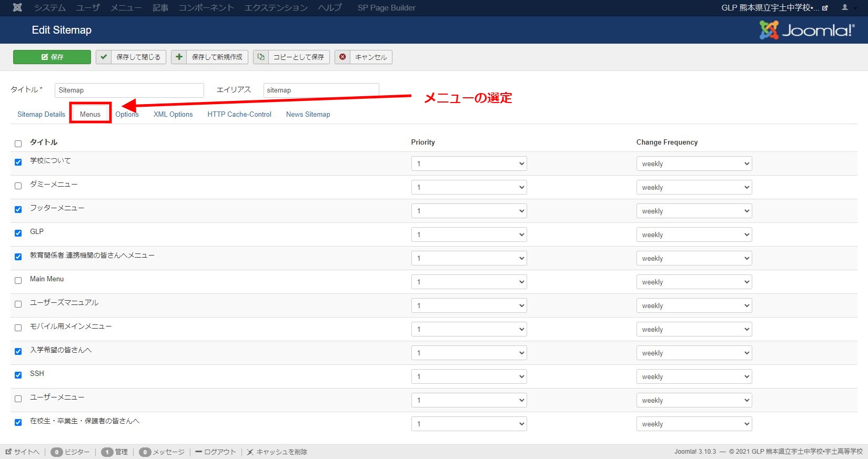This screenshot has width=868, height=459.
Task: Click the clear cache icon in footer
Action: click(x=250, y=452)
